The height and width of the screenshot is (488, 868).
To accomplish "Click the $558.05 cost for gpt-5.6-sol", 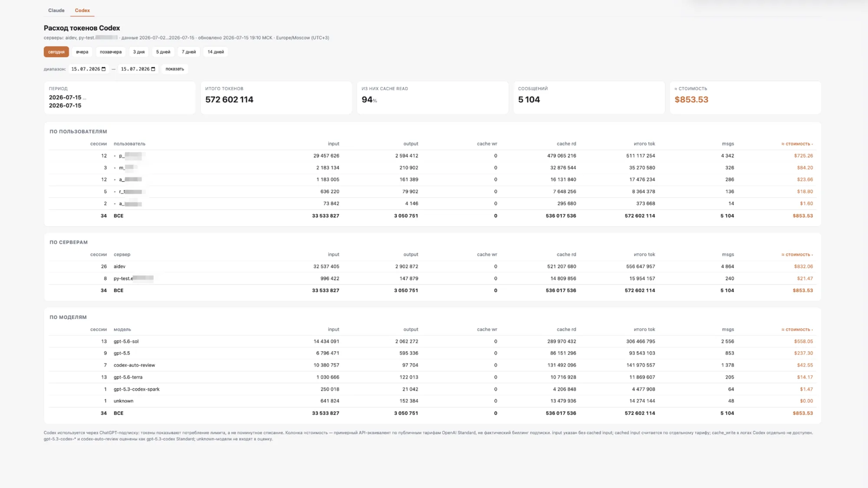I will (804, 341).
